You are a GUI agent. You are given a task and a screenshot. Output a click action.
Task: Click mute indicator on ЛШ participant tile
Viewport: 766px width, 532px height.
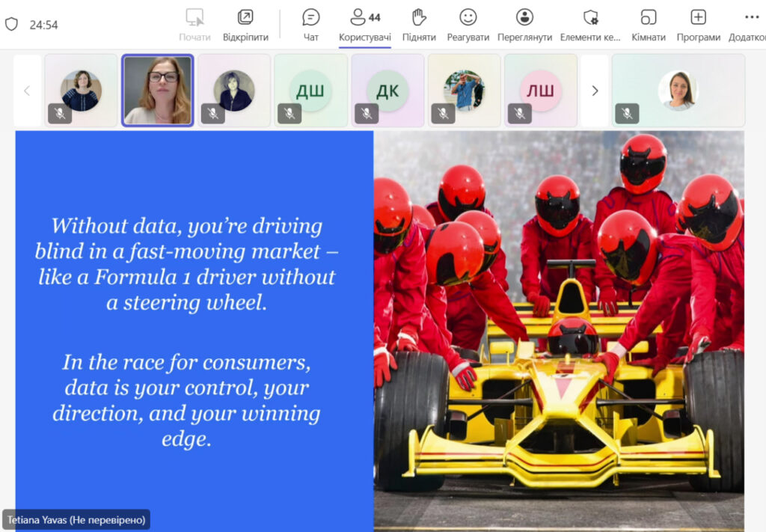(519, 113)
